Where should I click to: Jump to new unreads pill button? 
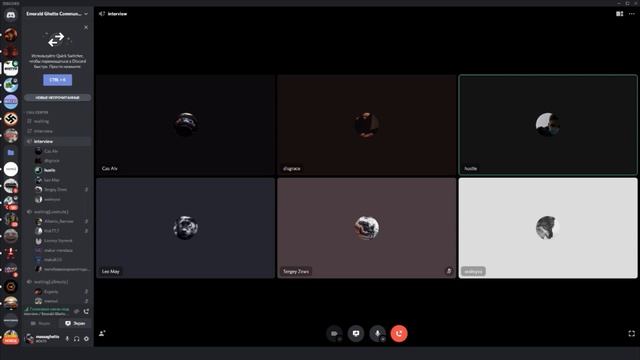pyautogui.click(x=58, y=98)
